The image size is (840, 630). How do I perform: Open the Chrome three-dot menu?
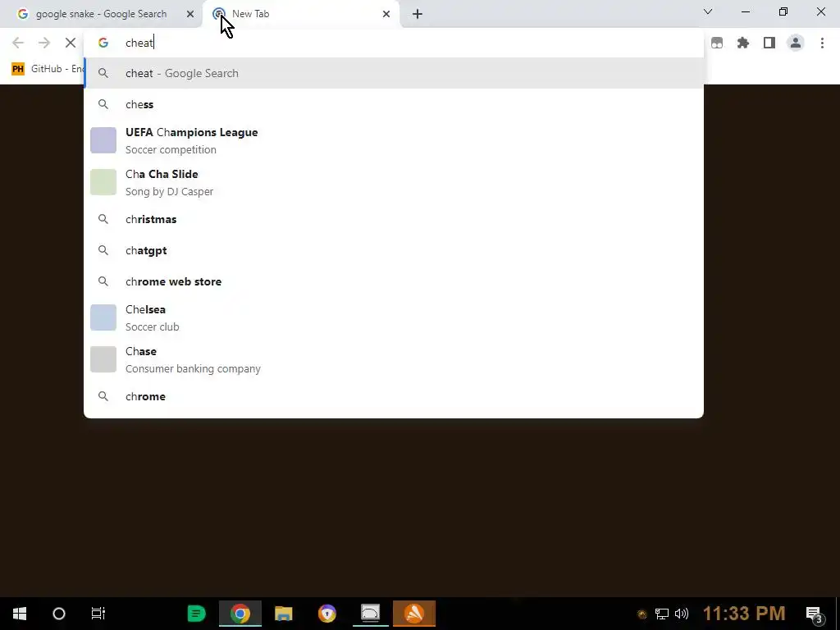click(822, 43)
